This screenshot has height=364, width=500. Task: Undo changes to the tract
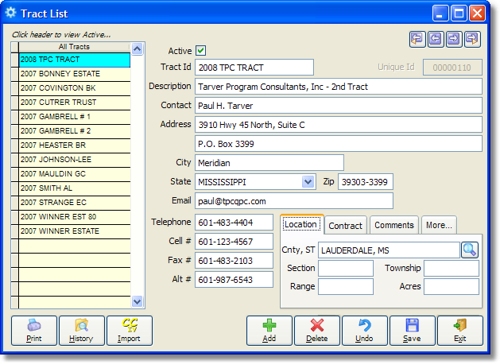(364, 331)
